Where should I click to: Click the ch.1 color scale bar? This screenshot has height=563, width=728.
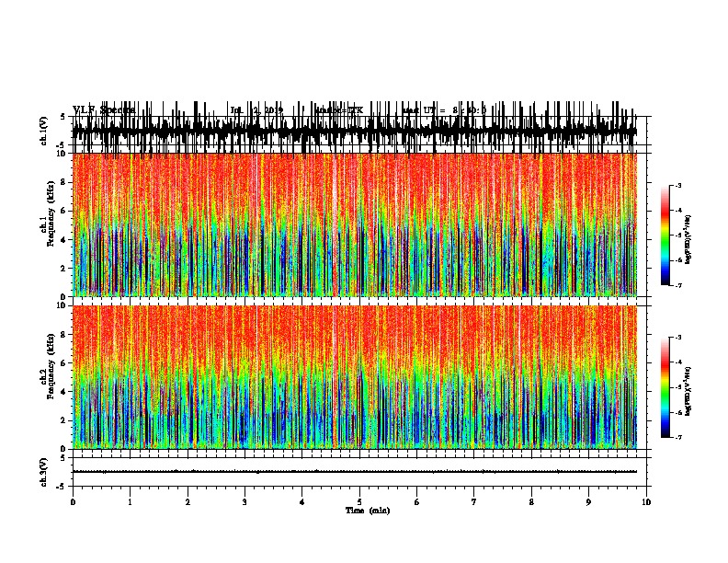tap(665, 236)
